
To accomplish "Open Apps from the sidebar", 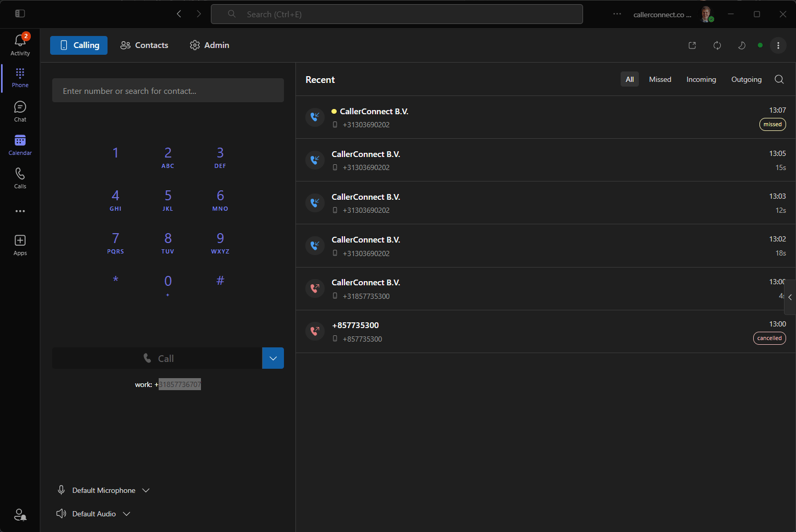I will pos(20,244).
